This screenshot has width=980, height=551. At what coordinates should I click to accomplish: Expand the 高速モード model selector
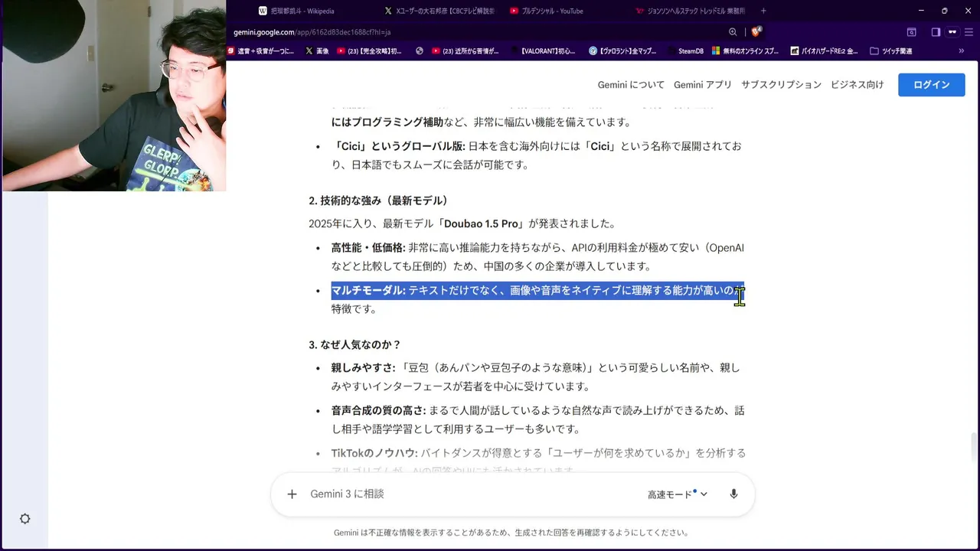[x=678, y=494]
